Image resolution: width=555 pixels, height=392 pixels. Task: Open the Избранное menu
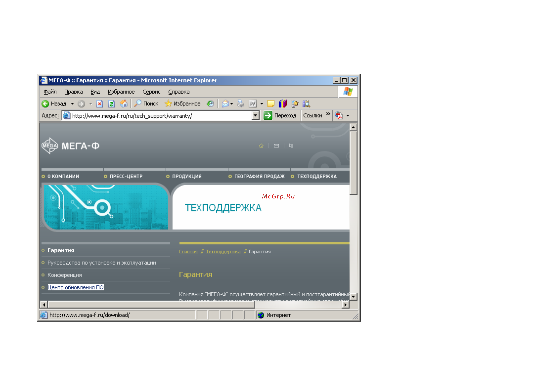[x=121, y=92]
